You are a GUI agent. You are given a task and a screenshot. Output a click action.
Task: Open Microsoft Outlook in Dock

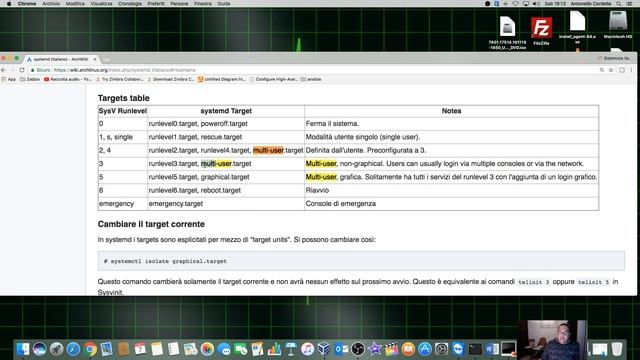coord(341,349)
